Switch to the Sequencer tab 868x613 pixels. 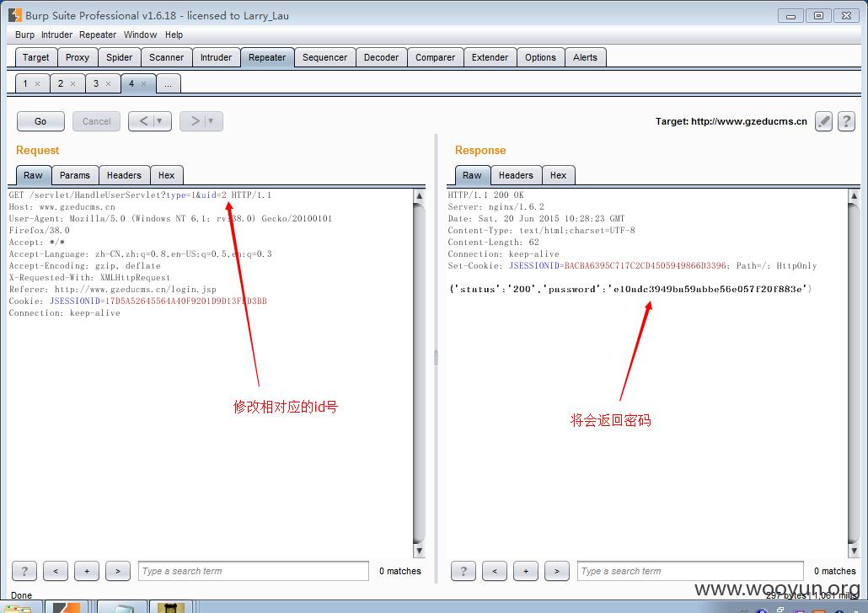325,57
